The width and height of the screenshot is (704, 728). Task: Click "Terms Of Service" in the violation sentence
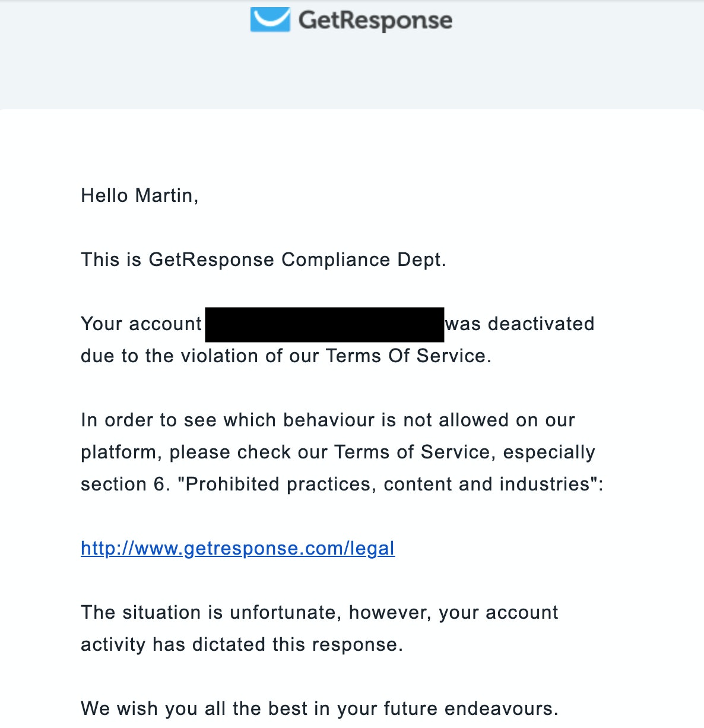[x=406, y=356]
